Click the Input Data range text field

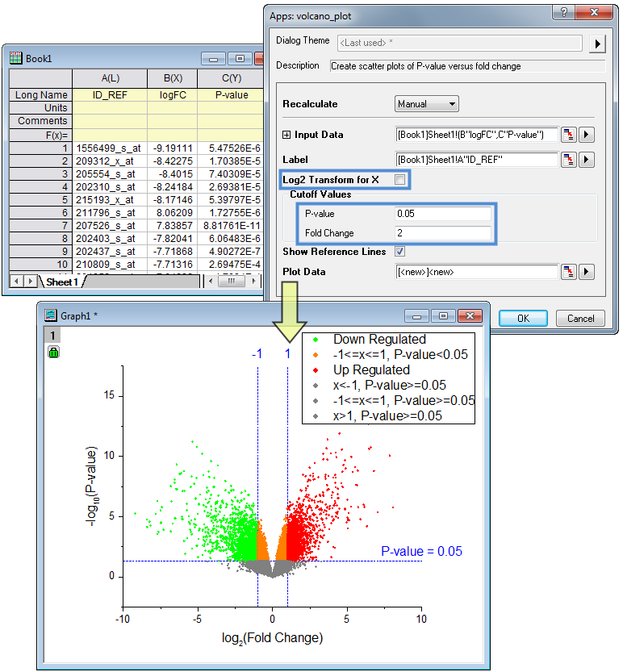[x=477, y=135]
